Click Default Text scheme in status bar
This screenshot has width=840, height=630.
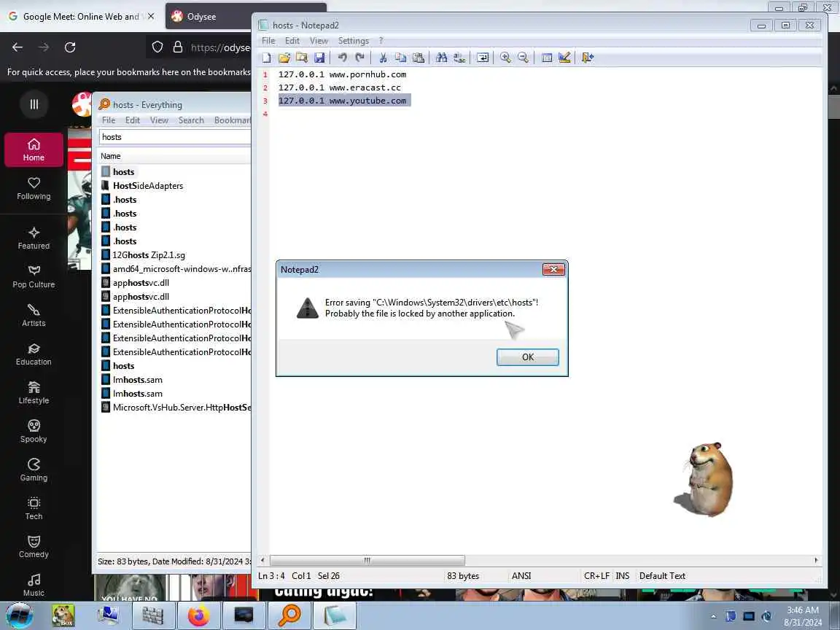(x=662, y=576)
